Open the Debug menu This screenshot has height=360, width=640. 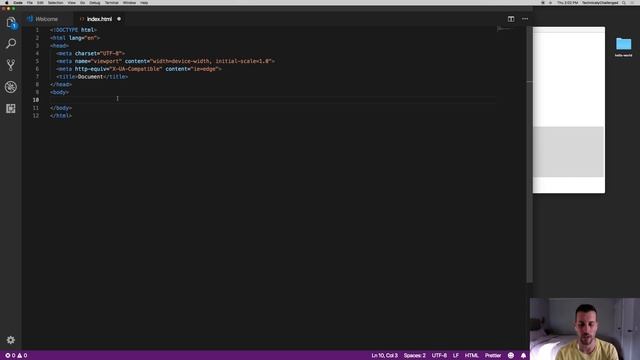(95, 2)
